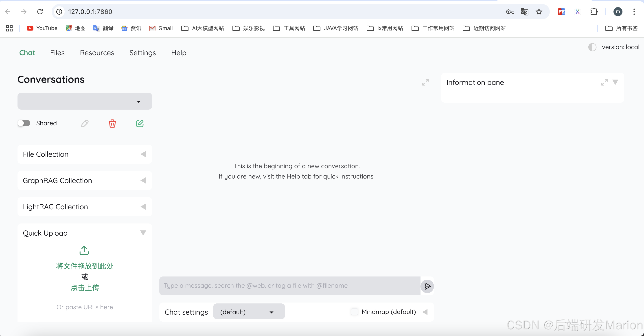Click the rename conversation pencil icon

[85, 123]
